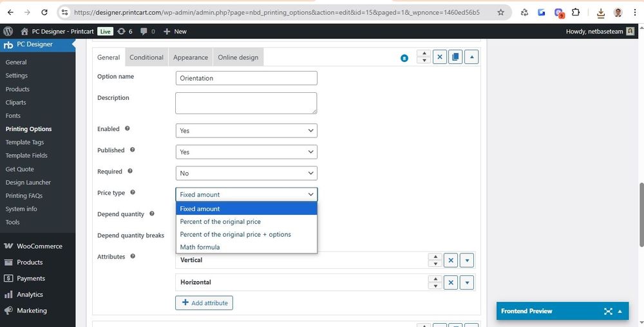Open the Enabled dropdown
644x327 pixels.
tap(246, 130)
